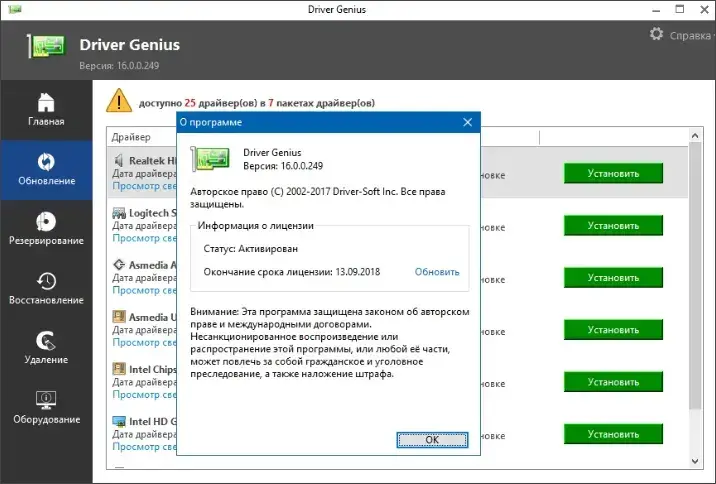
Task: View details link under Intel HD driver
Action: pos(144,446)
